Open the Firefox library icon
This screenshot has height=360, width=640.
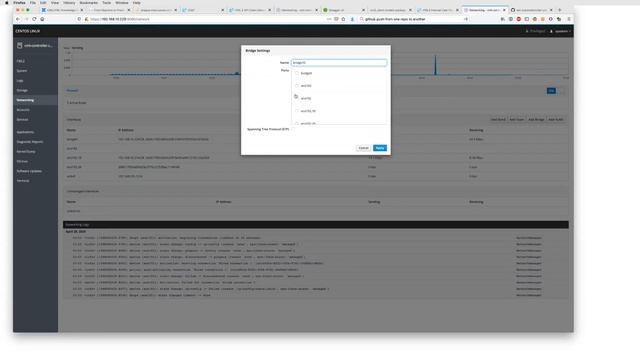coord(503,19)
